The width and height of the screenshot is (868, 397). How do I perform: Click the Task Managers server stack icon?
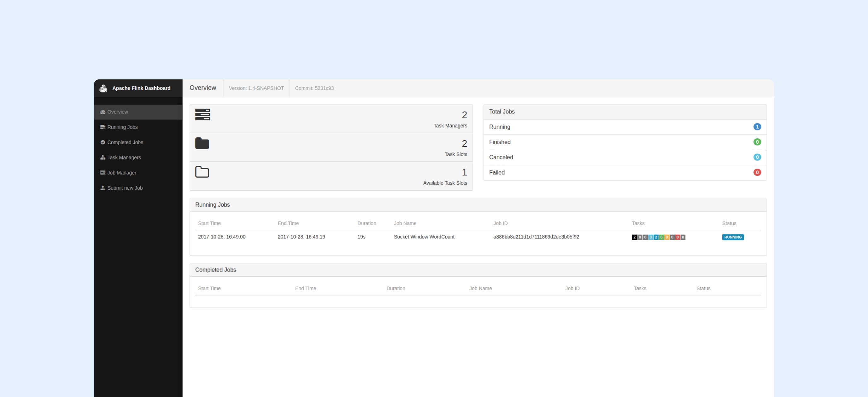click(x=202, y=114)
